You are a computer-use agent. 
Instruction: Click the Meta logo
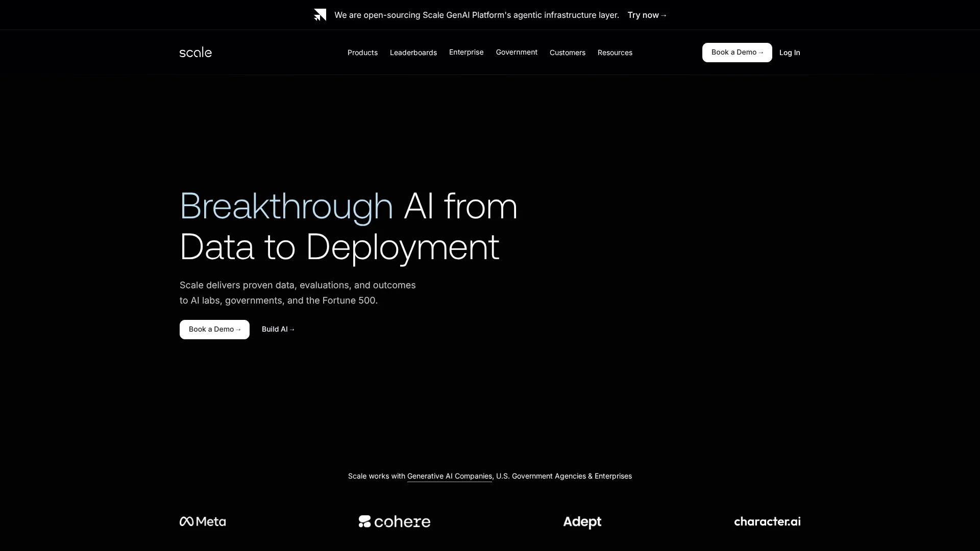[203, 521]
